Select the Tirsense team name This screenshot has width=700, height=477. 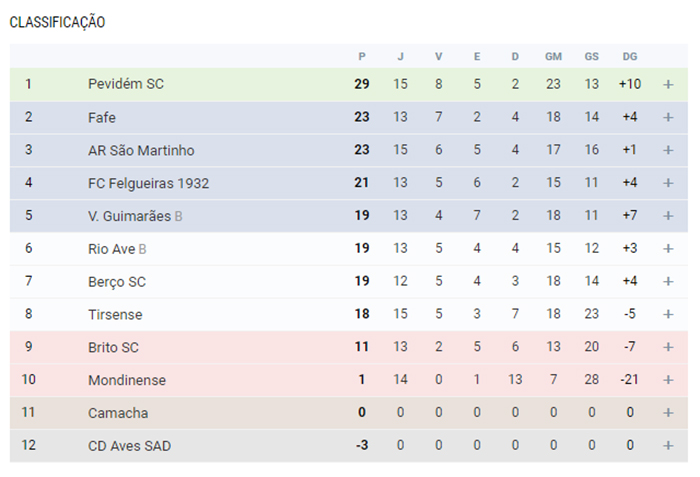[x=115, y=314]
